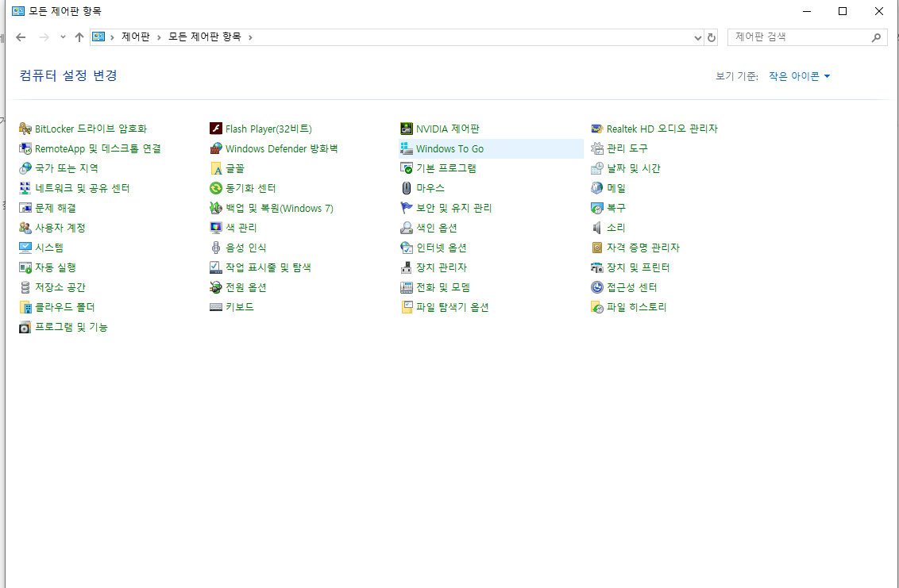
Task: Click the Flash Player(32비트) icon
Action: pyautogui.click(x=215, y=129)
